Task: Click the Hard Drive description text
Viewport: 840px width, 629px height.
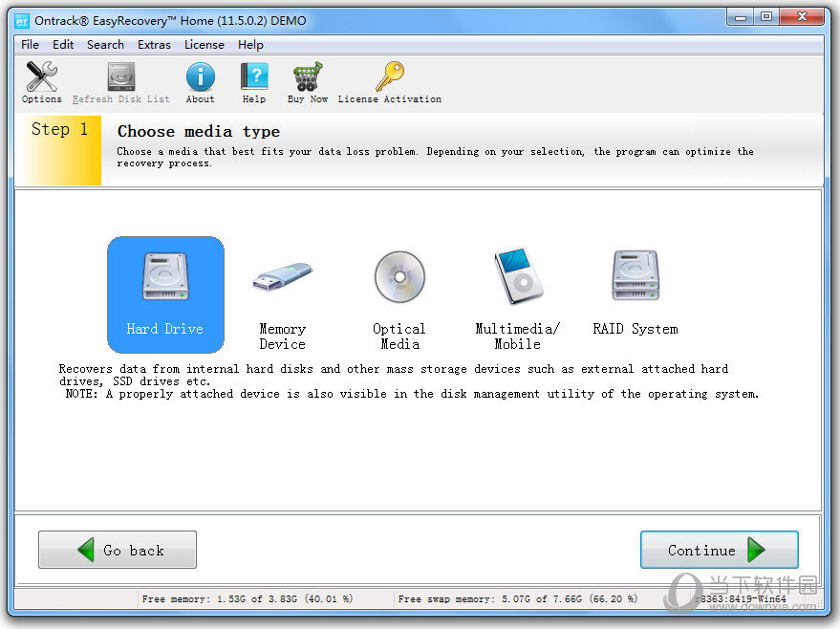Action: (394, 375)
